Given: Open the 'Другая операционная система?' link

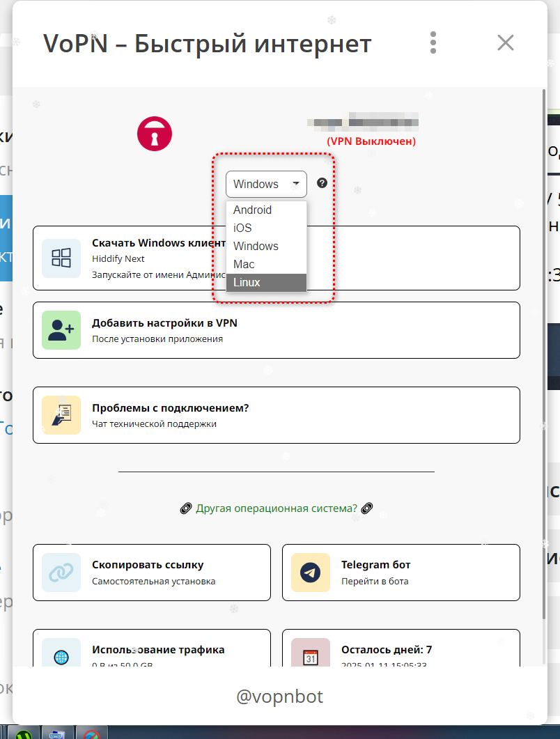Looking at the screenshot, I should point(277,508).
